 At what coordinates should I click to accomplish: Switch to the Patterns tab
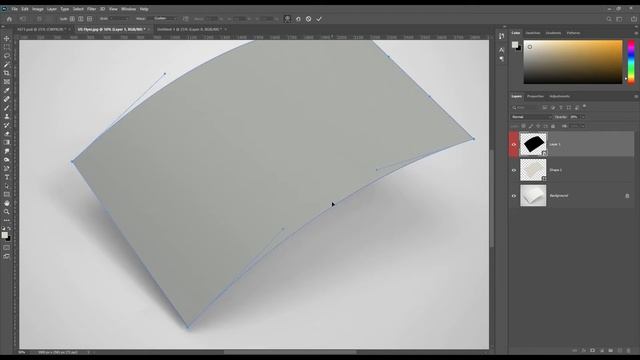[573, 33]
